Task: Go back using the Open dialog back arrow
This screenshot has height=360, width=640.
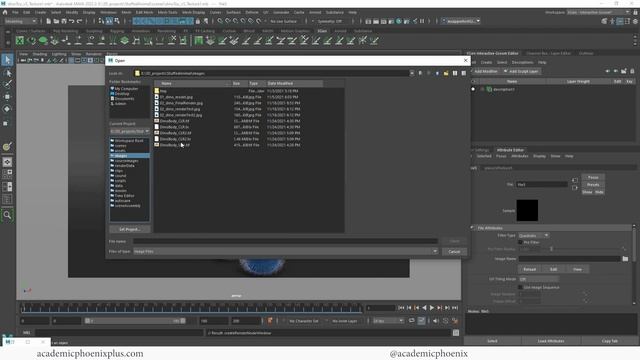Action: tap(420, 73)
